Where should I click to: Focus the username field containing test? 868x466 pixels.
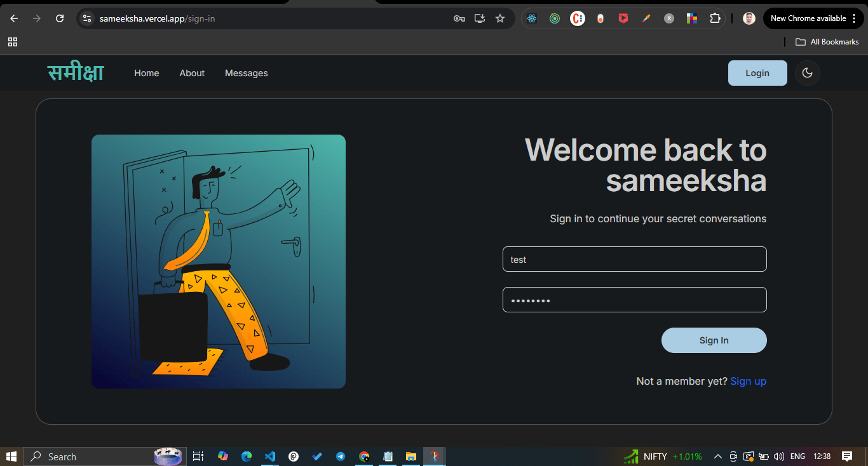click(x=635, y=259)
